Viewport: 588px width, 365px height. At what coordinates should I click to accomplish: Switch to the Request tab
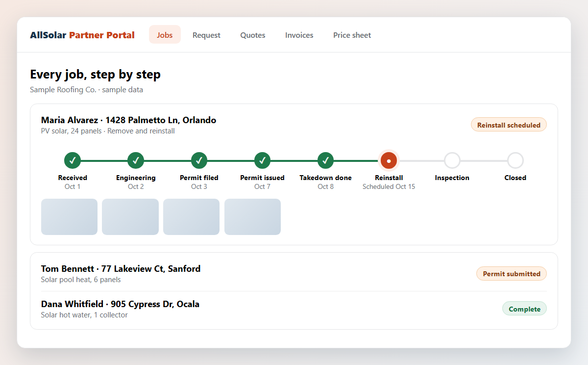pyautogui.click(x=206, y=35)
